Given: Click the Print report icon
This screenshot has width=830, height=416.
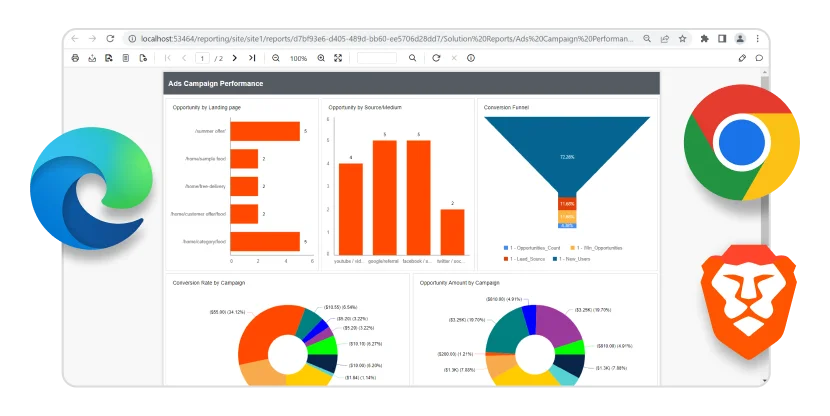Looking at the screenshot, I should click(75, 58).
